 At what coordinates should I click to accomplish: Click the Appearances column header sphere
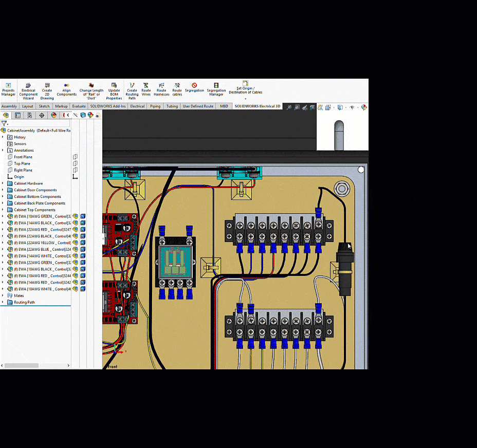pyautogui.click(x=90, y=115)
